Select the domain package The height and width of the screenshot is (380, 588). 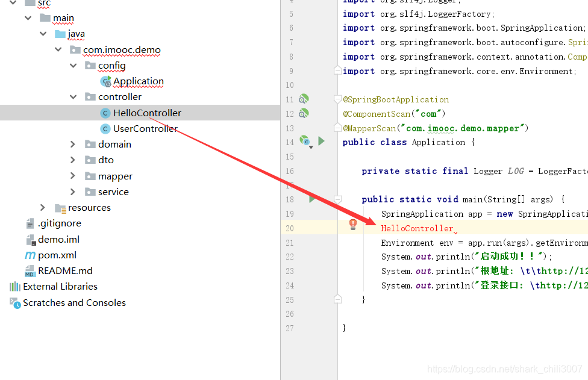click(114, 145)
